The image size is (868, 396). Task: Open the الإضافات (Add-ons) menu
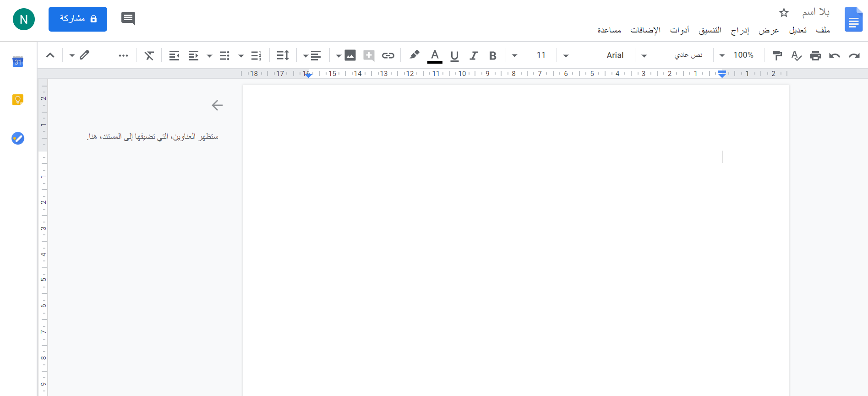645,30
